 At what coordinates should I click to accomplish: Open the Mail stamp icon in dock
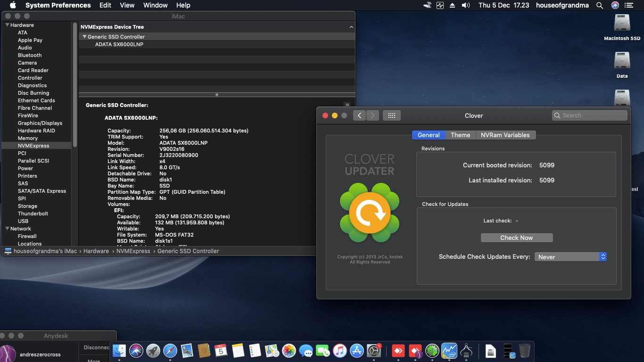tap(187, 351)
